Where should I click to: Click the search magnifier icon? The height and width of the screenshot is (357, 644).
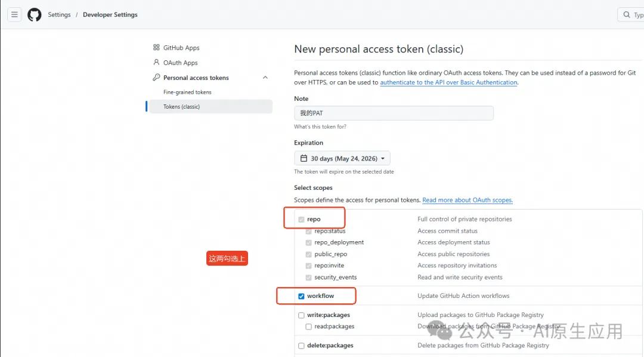[x=627, y=15]
